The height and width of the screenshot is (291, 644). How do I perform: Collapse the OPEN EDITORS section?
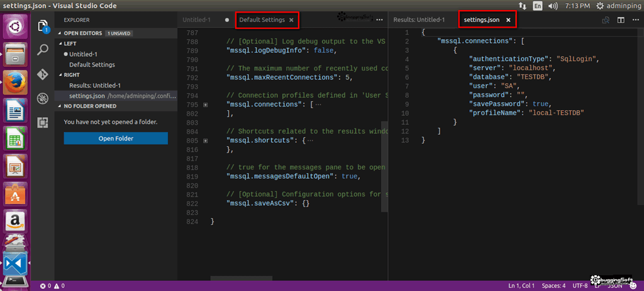tap(83, 33)
